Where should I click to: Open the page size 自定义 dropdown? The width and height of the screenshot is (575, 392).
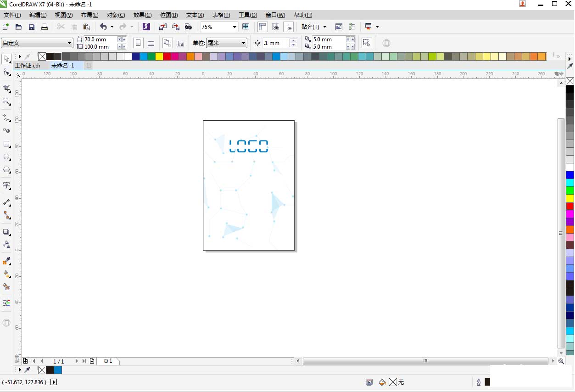point(70,43)
